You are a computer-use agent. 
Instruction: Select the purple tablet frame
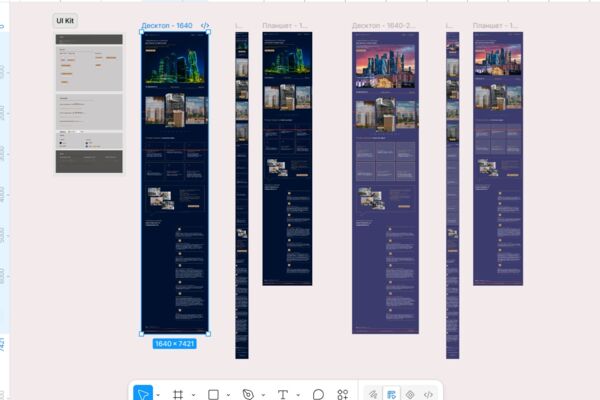tap(498, 159)
